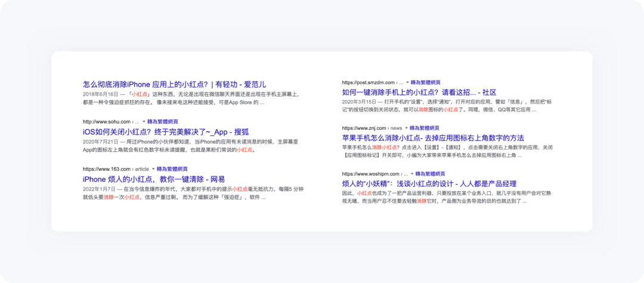The height and width of the screenshot is (283, 644).
Task: Expand dropdown arrow beside post.smzdm.com URL
Action: tap(407, 82)
